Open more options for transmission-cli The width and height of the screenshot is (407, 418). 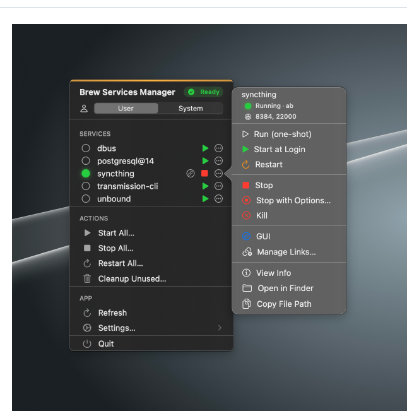[218, 186]
